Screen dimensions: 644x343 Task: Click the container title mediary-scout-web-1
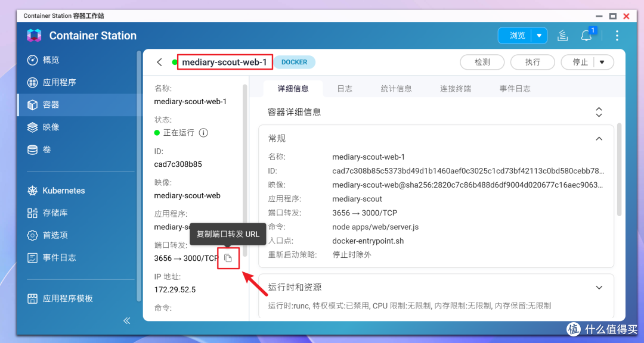[224, 62]
